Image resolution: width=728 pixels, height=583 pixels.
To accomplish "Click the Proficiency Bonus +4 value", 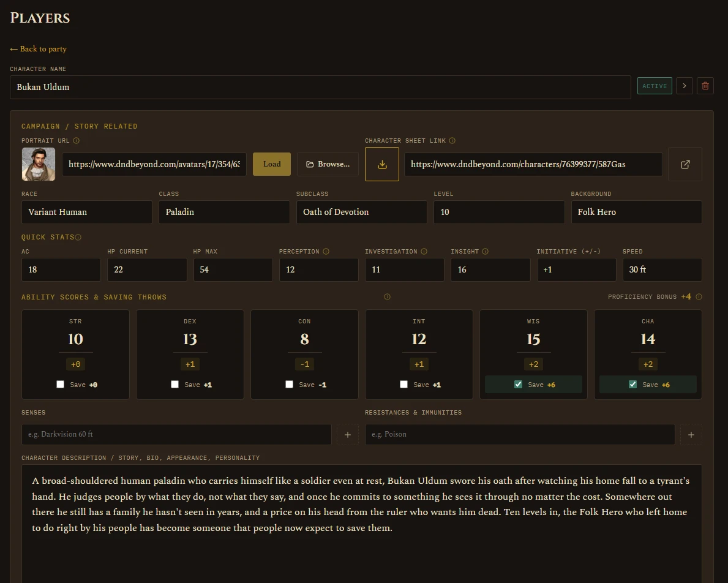I will pos(686,297).
